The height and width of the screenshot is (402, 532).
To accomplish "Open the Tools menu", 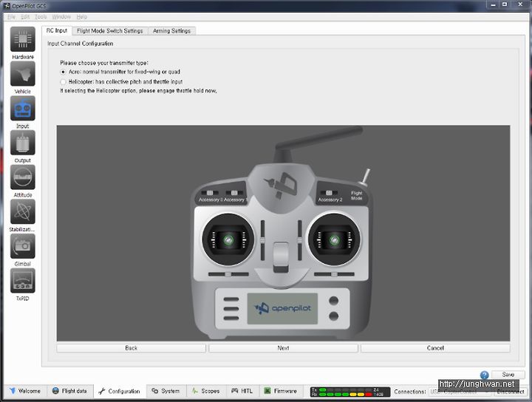I will click(41, 16).
